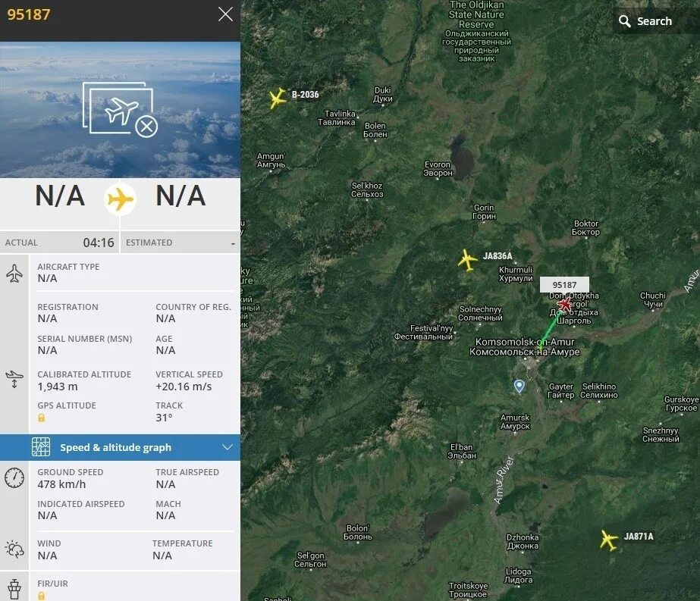This screenshot has width=700, height=601.
Task: Click the no-photo aircraft image placeholder
Action: point(120,109)
